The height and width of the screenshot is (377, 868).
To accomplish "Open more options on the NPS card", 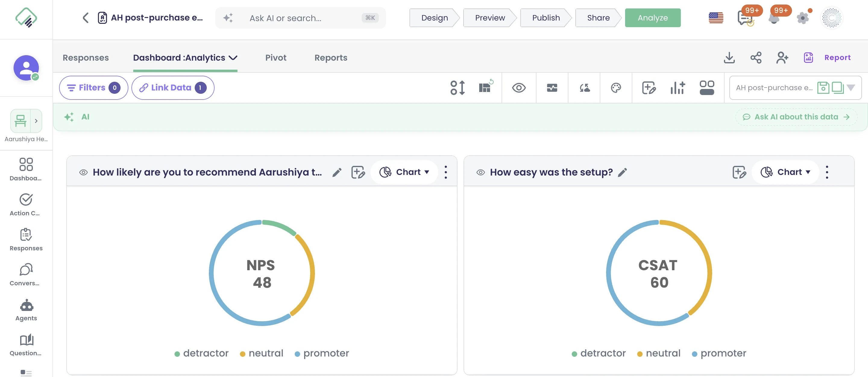I will [445, 172].
